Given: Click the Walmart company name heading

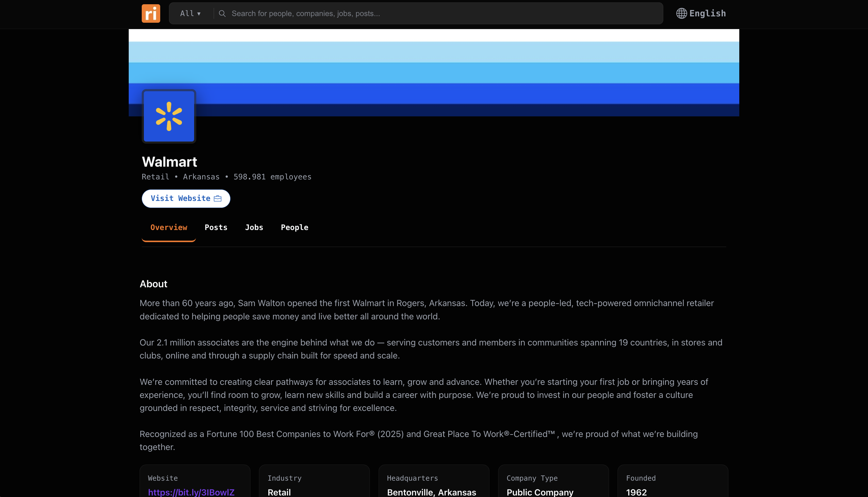Looking at the screenshot, I should point(170,162).
